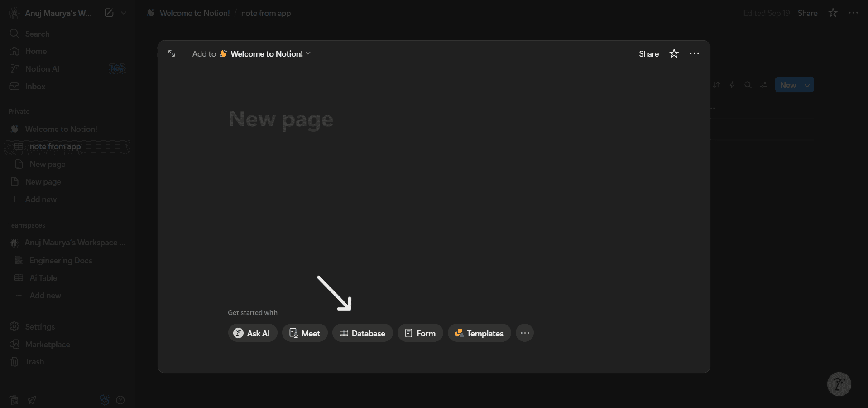Expand the Add to Welcome to Notion dropdown

click(308, 53)
